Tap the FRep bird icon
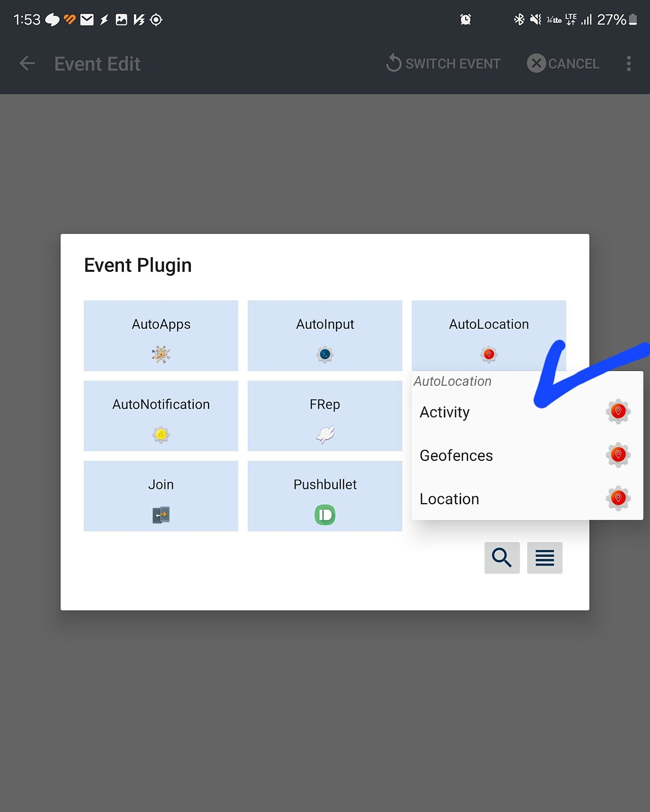 [325, 434]
